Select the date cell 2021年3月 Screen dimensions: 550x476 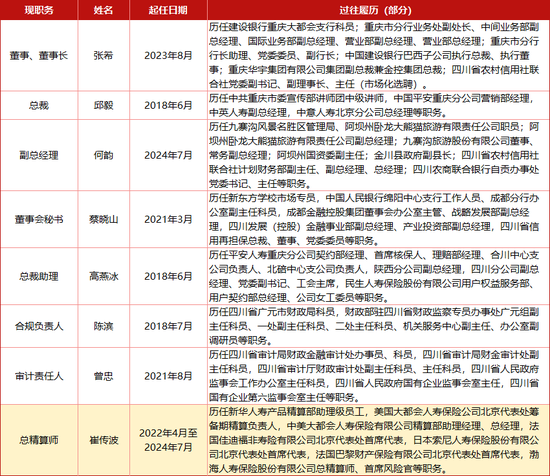point(168,219)
